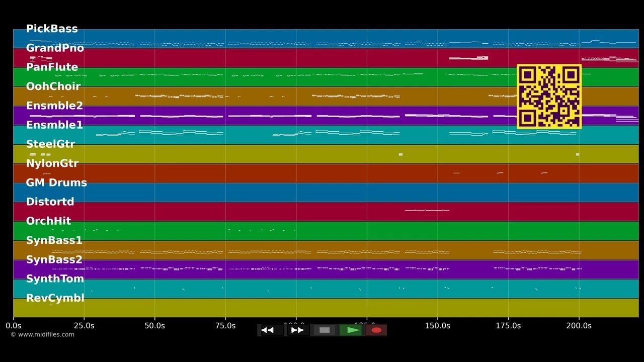Select the SynthTom track label
644x362 pixels.
55,279
